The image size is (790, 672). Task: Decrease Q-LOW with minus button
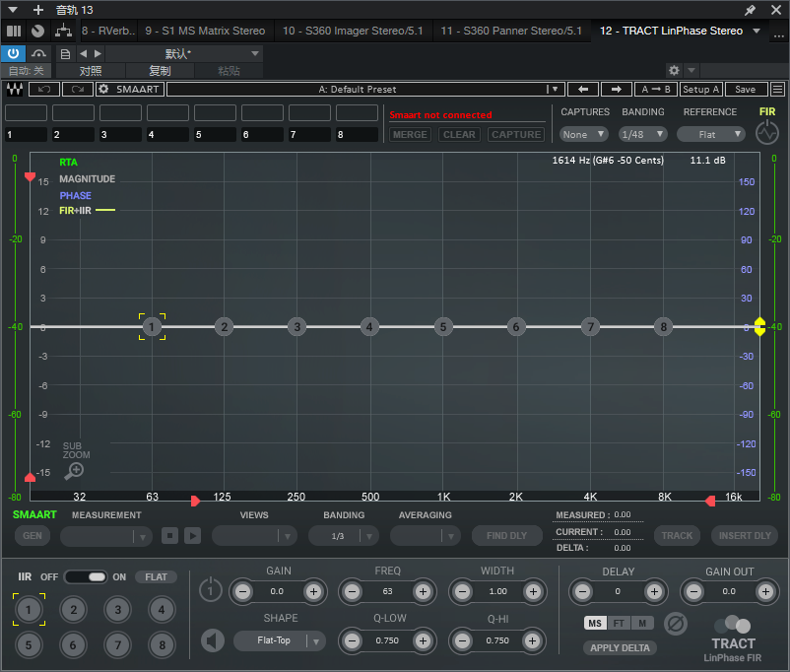click(353, 640)
